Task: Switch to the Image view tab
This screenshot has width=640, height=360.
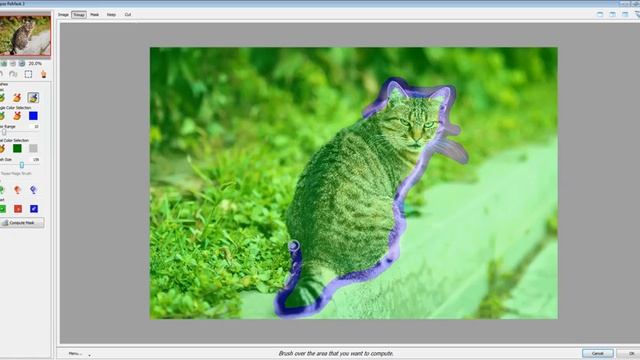Action: pos(63,14)
